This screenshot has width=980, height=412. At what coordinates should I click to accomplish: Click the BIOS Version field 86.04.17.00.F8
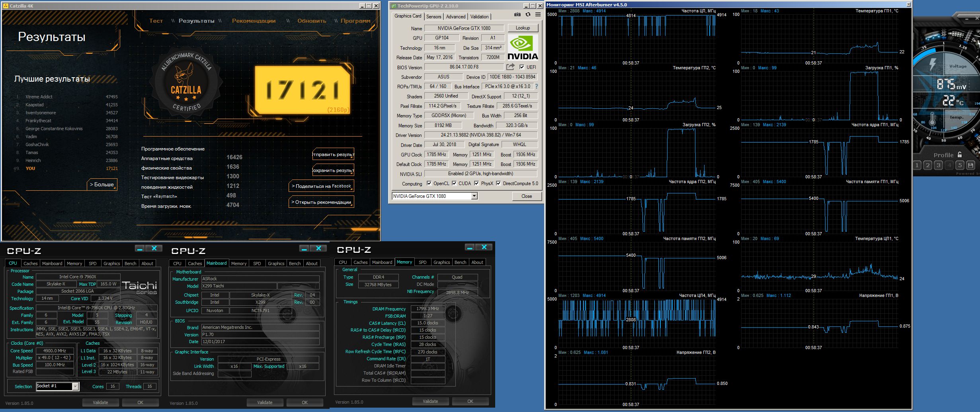click(464, 67)
